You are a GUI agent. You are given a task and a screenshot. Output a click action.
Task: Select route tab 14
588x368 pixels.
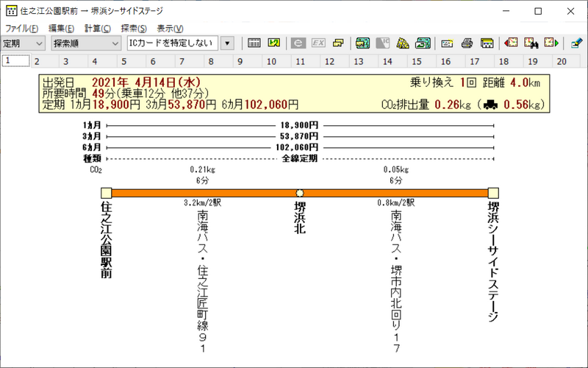click(x=393, y=61)
